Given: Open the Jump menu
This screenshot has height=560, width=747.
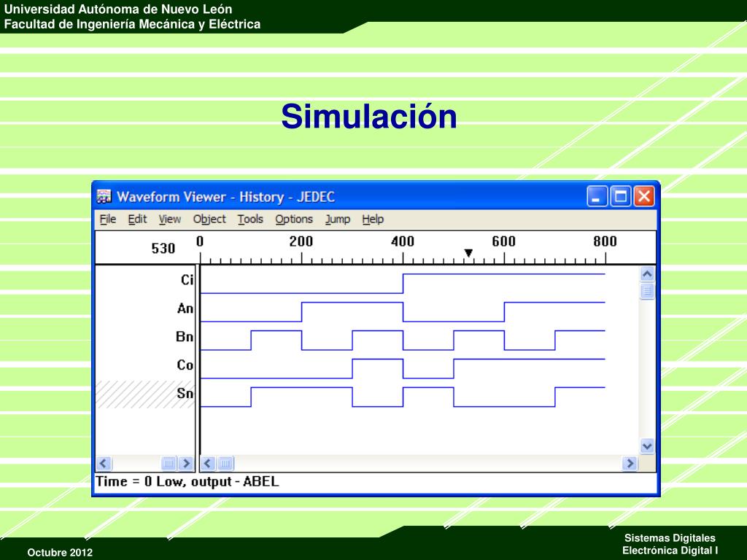Looking at the screenshot, I should pos(337,219).
